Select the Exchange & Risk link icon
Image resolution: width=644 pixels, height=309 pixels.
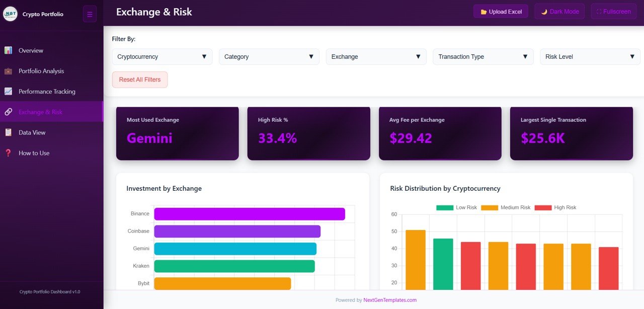tap(9, 111)
